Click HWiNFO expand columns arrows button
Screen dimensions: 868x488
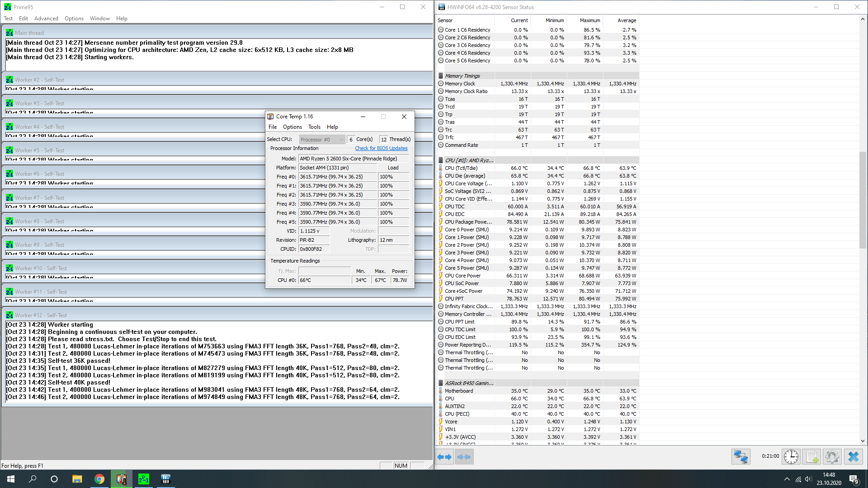[x=444, y=457]
